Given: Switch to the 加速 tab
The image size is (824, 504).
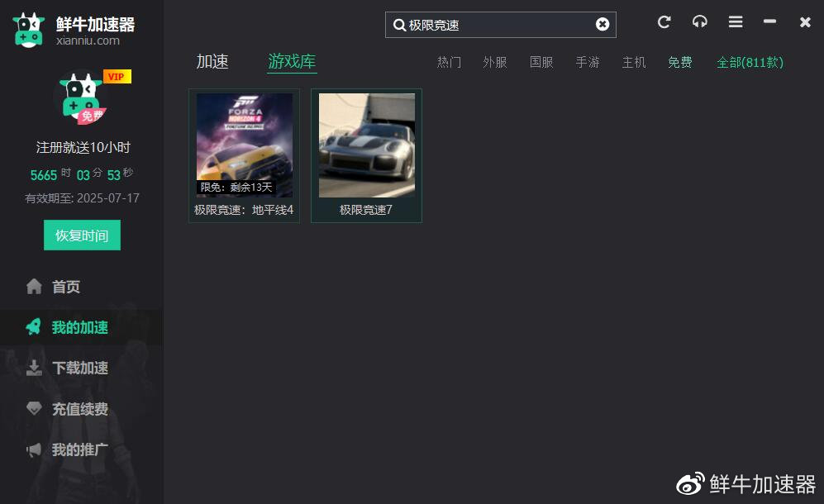Looking at the screenshot, I should pyautogui.click(x=212, y=61).
